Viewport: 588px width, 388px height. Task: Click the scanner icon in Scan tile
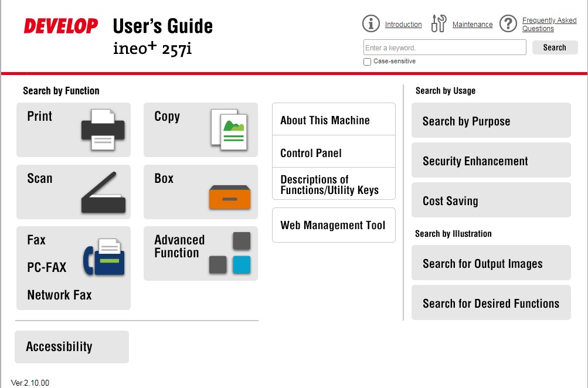click(103, 193)
